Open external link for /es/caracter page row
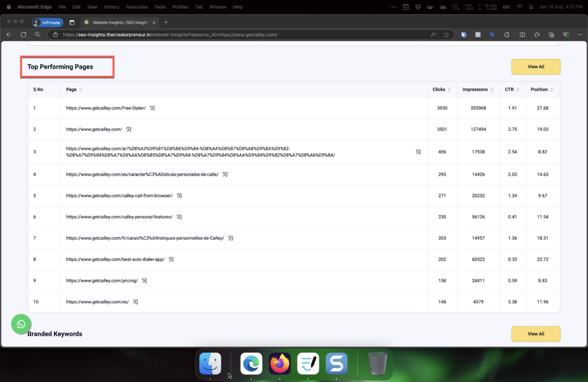 (225, 175)
